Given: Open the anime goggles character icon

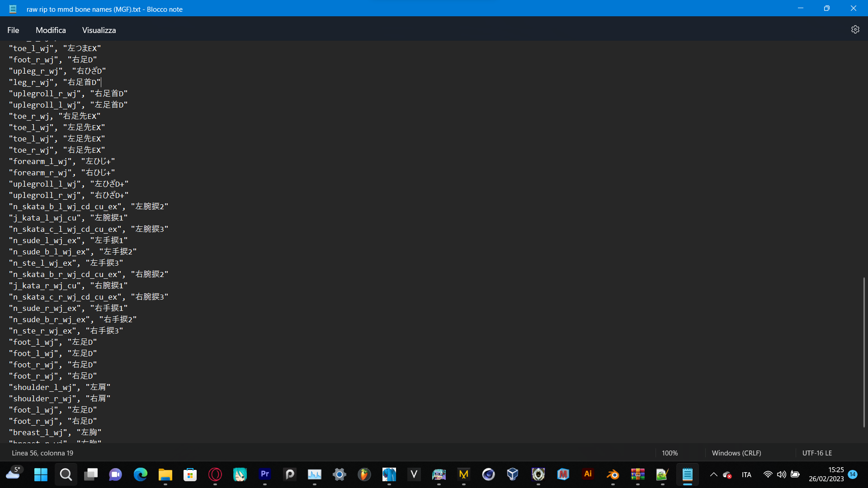Looking at the screenshot, I should pos(439,474).
